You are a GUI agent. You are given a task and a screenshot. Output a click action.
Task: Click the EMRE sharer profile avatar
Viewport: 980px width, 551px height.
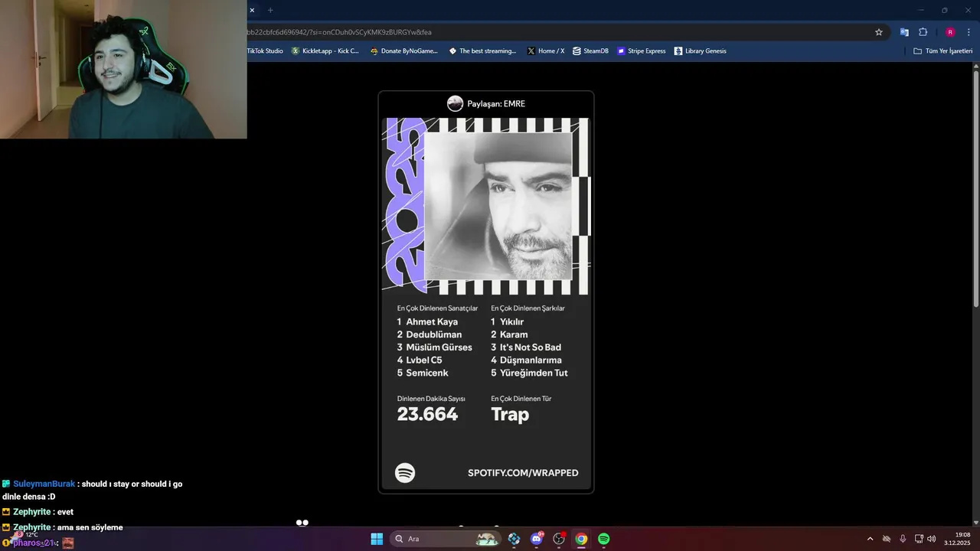[x=455, y=103]
